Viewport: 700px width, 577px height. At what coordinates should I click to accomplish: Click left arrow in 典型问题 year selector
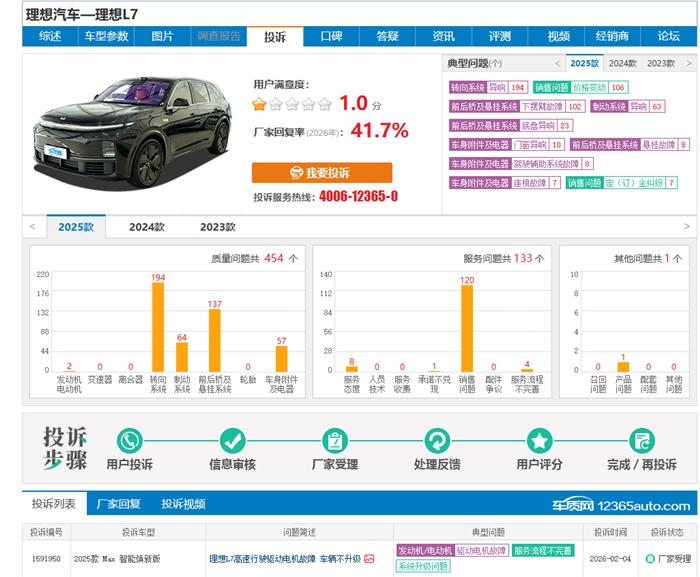pos(557,63)
